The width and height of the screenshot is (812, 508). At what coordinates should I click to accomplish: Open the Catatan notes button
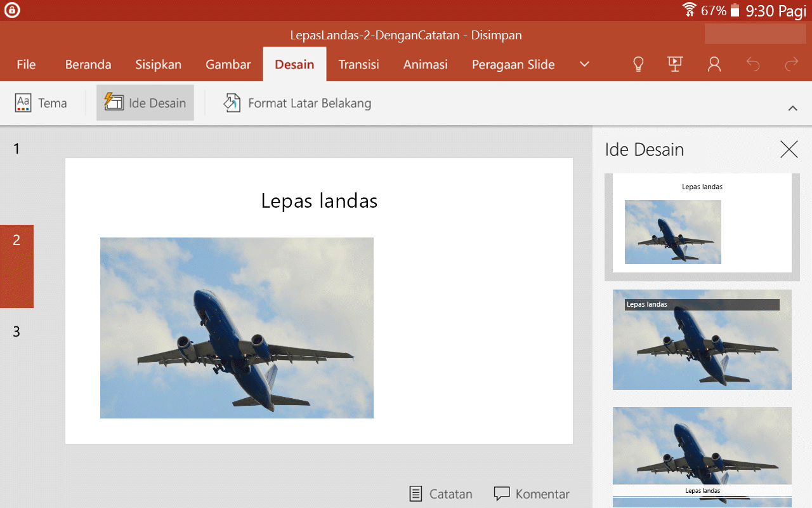click(441, 494)
